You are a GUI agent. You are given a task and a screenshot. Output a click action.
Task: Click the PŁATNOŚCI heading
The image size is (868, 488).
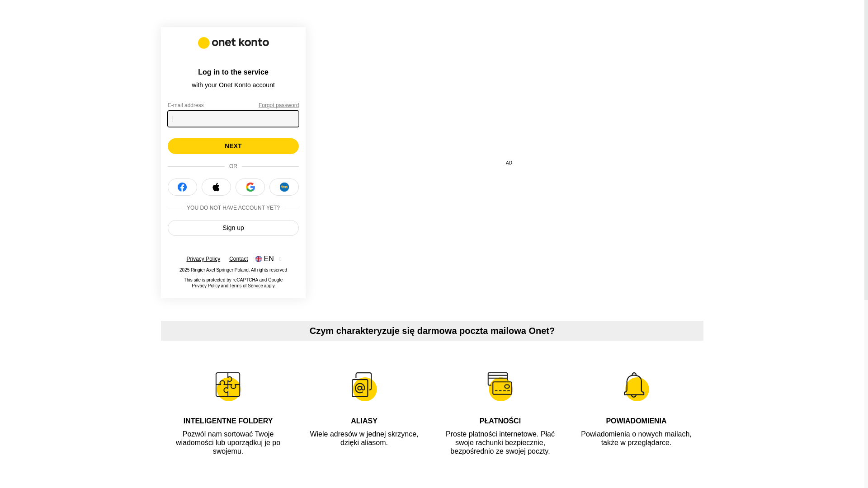click(500, 421)
